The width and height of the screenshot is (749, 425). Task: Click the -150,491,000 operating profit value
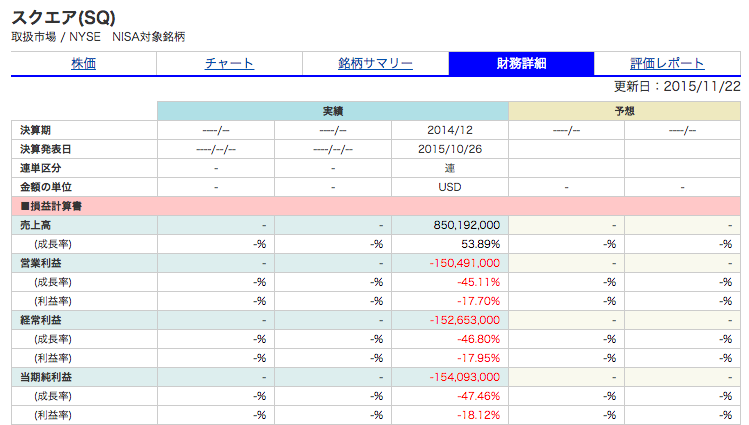465,263
